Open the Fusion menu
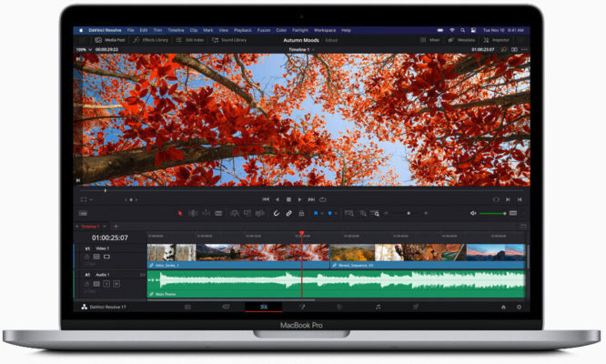The height and width of the screenshot is (364, 606). [264, 30]
